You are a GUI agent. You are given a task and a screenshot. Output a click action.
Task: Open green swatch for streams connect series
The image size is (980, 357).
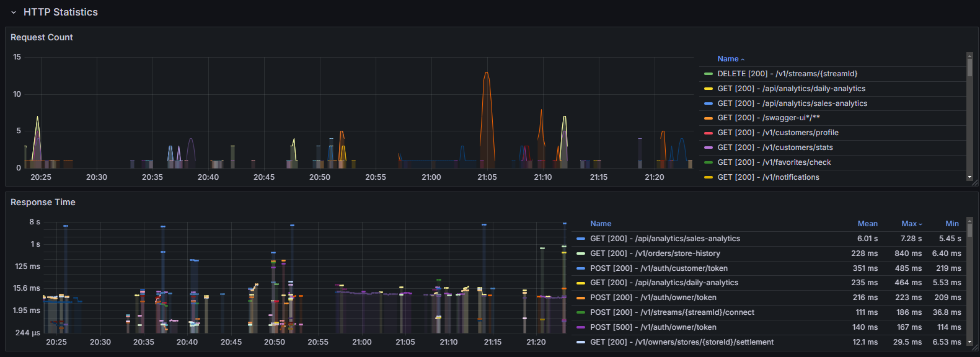pyautogui.click(x=581, y=312)
